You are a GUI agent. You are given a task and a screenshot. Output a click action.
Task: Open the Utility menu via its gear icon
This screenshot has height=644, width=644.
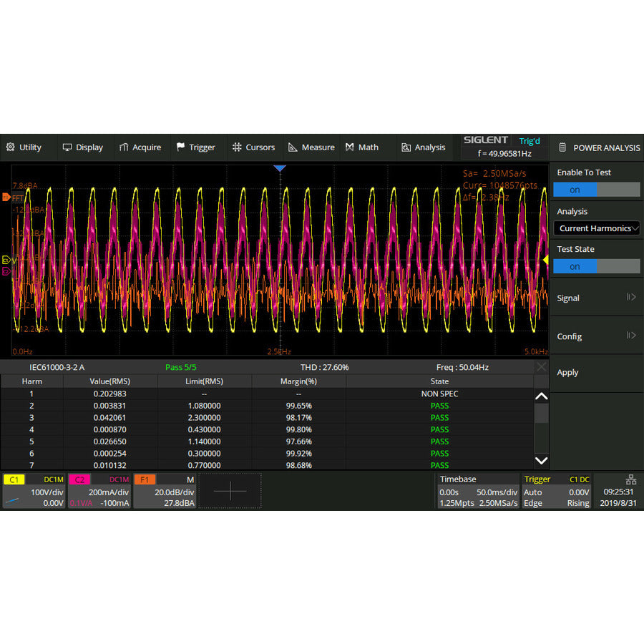tap(9, 147)
